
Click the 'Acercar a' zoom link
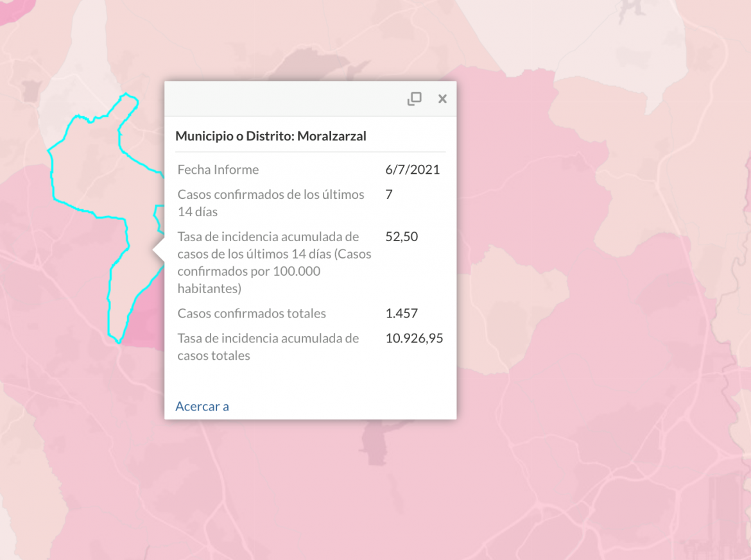click(202, 406)
